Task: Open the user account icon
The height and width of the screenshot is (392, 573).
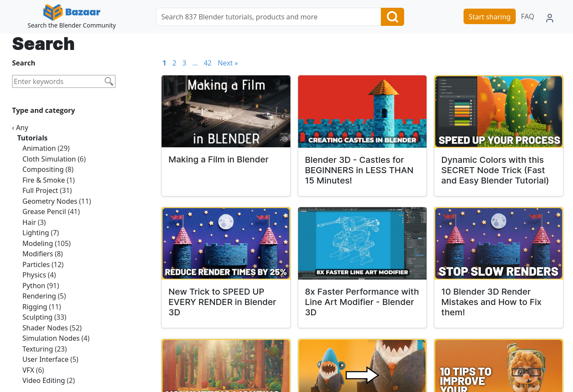Action: click(x=549, y=18)
